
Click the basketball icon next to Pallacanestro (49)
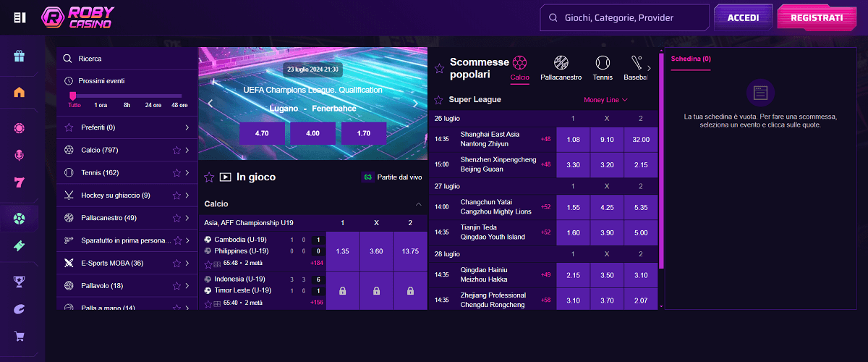(x=69, y=217)
